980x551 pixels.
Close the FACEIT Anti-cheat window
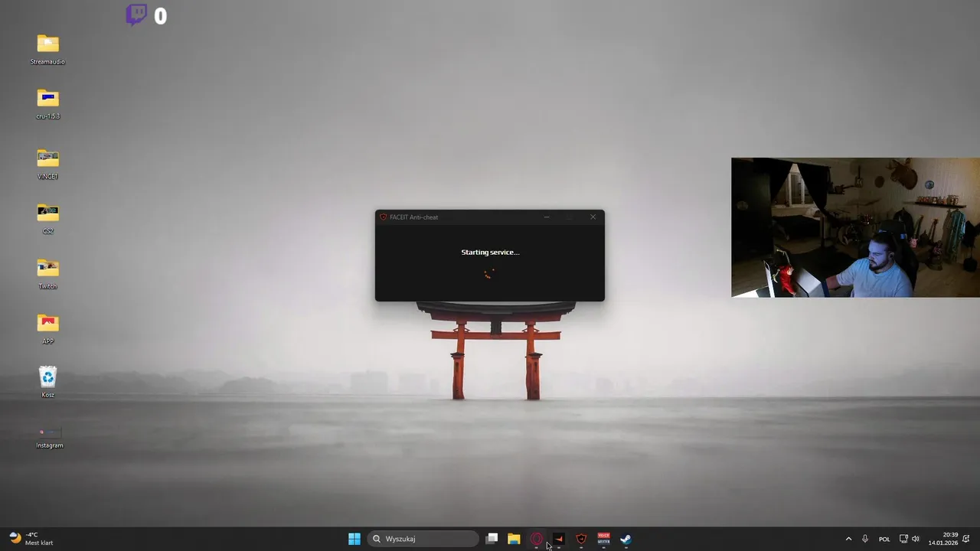tap(593, 217)
